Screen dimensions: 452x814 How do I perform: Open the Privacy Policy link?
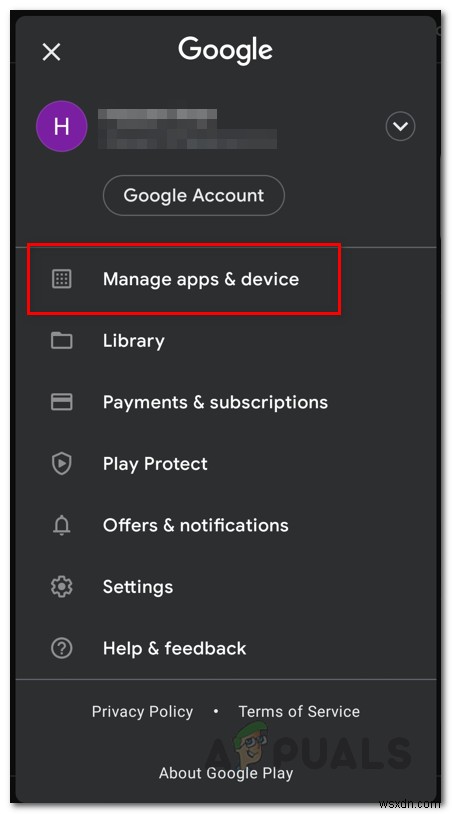tap(142, 711)
